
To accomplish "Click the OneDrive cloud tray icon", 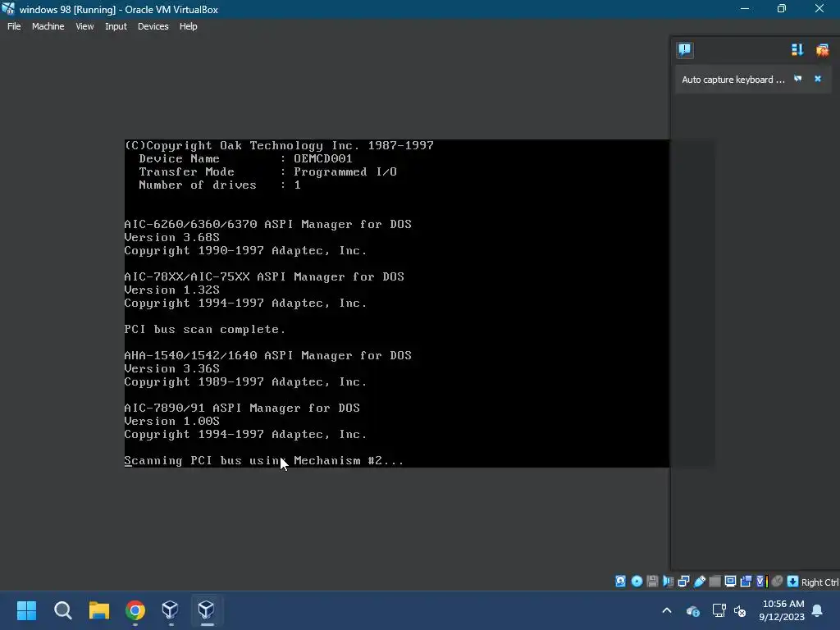I will [x=692, y=610].
